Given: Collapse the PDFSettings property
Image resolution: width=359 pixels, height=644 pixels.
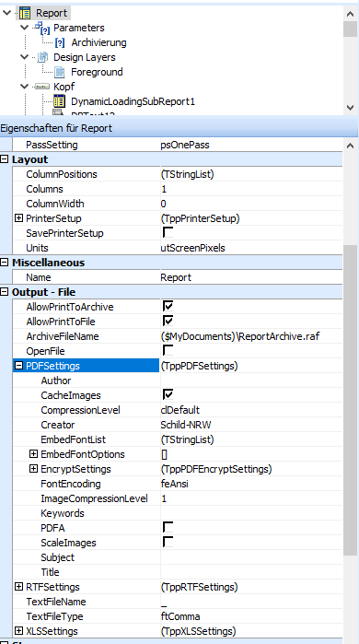Looking at the screenshot, I should coord(18,366).
